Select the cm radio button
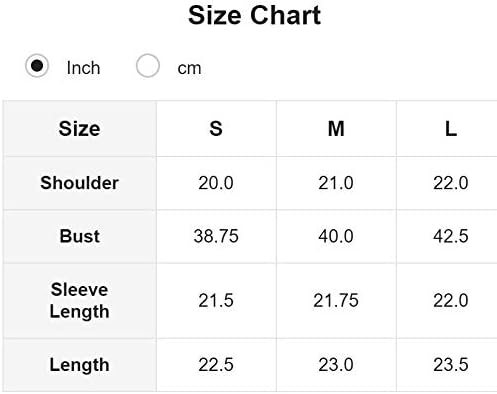 coord(147,66)
